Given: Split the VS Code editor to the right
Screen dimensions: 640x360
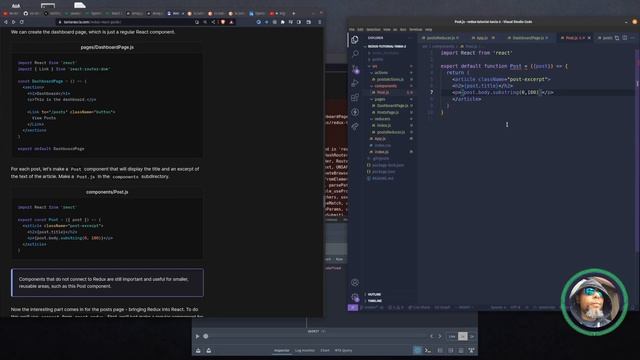Looking at the screenshot, I should (x=625, y=38).
